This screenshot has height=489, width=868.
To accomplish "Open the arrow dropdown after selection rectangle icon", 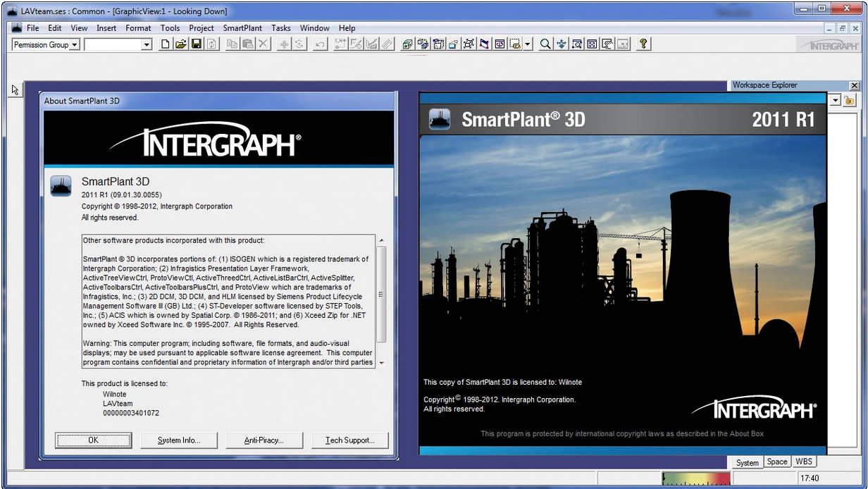I will click(x=528, y=44).
